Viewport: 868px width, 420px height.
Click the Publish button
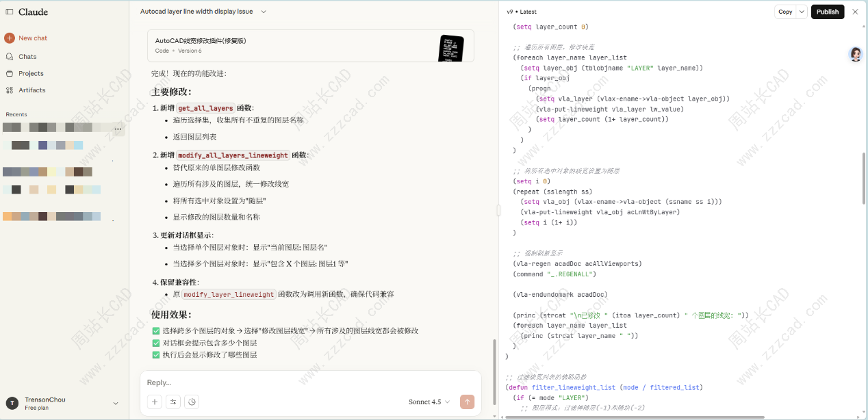point(827,12)
